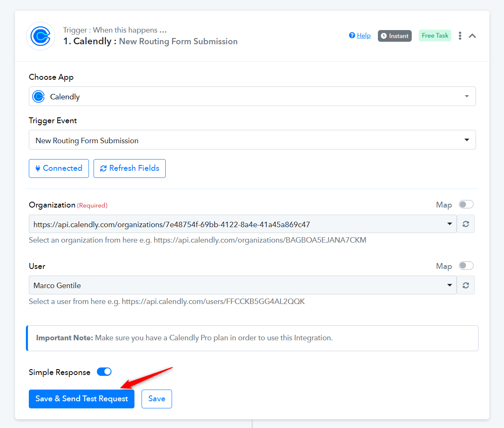Click the 'Select a user from here' hint
This screenshot has height=428, width=504.
(167, 301)
